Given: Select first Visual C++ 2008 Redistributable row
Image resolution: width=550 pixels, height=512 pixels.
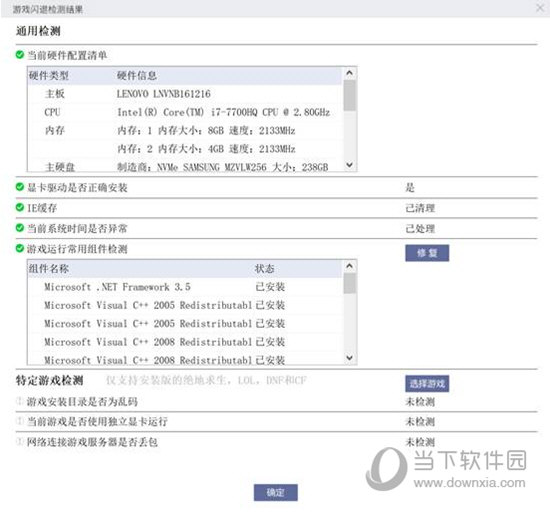Looking at the screenshot, I should 185,342.
